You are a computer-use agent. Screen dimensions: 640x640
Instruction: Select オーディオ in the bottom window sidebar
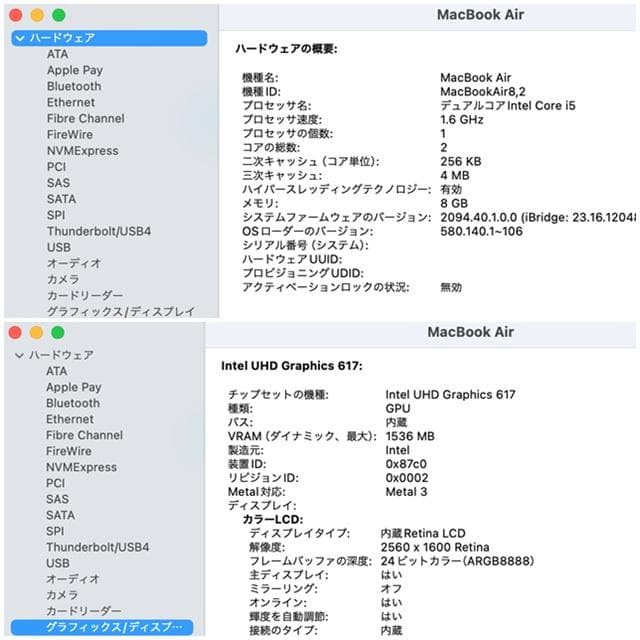click(73, 579)
